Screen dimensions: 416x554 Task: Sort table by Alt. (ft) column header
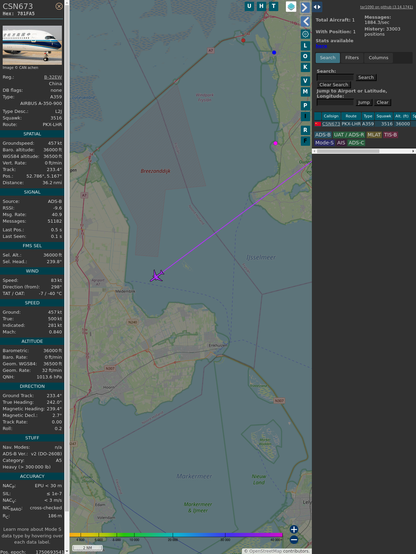click(x=402, y=116)
